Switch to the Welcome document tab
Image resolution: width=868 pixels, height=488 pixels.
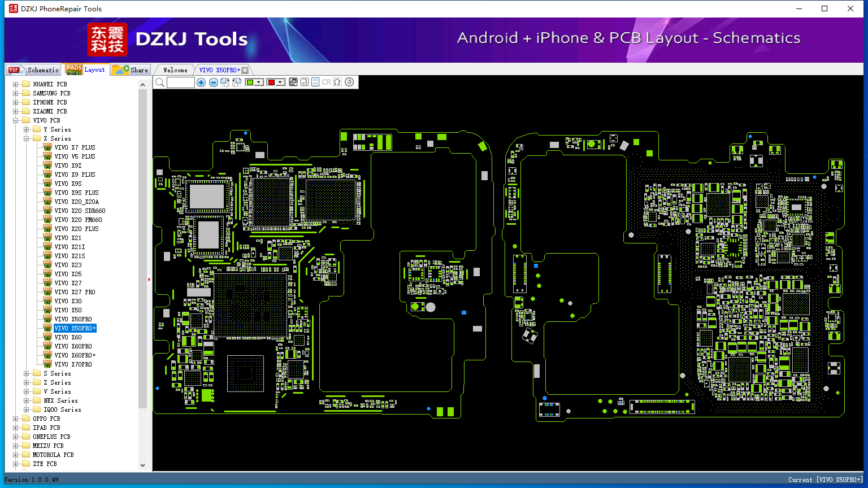click(x=175, y=70)
